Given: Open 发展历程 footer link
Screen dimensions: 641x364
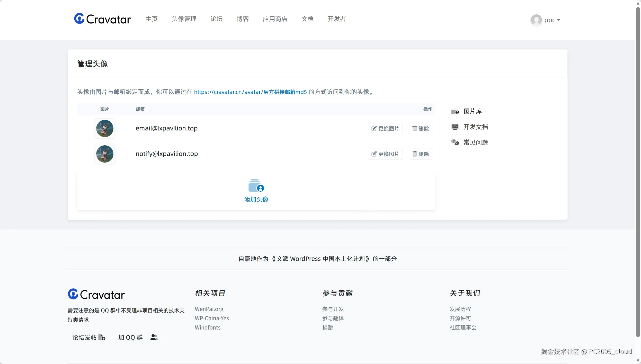Looking at the screenshot, I should pyautogui.click(x=460, y=309).
